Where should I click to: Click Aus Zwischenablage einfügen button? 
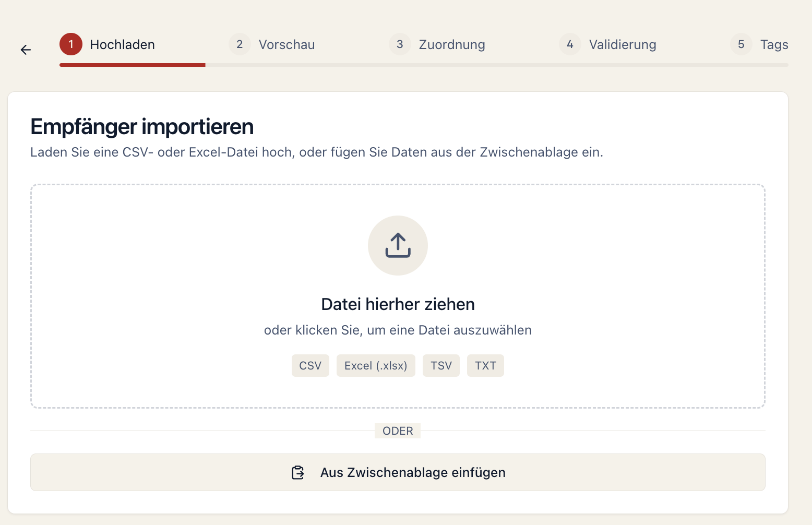tap(398, 472)
